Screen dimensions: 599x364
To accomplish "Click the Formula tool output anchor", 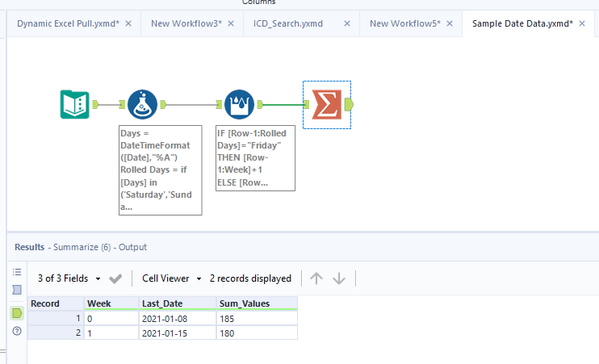I will click(x=163, y=104).
